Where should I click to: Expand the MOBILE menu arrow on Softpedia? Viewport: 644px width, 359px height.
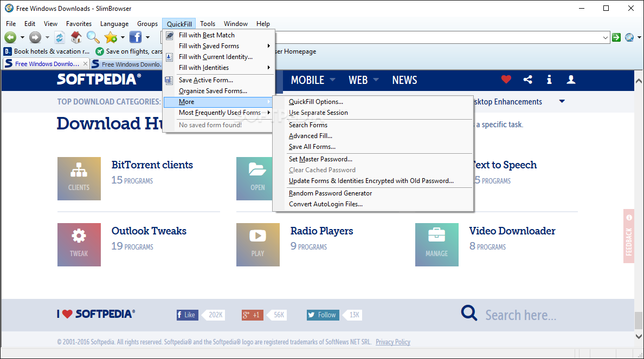click(x=332, y=80)
